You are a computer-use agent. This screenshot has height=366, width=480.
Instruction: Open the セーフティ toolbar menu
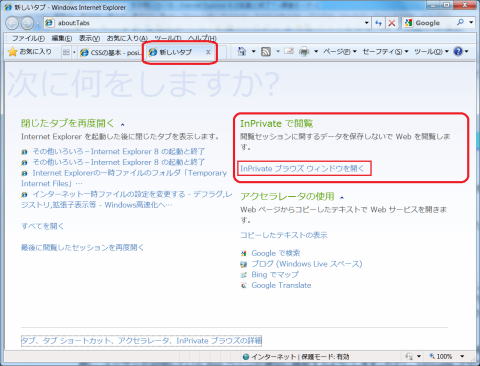click(385, 52)
